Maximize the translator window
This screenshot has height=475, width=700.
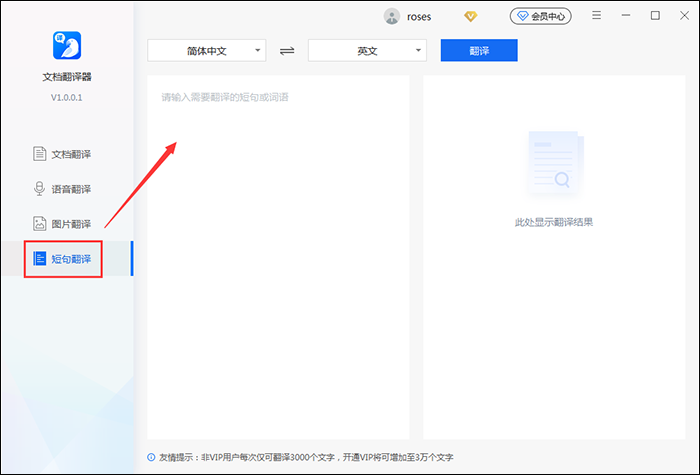coord(655,16)
